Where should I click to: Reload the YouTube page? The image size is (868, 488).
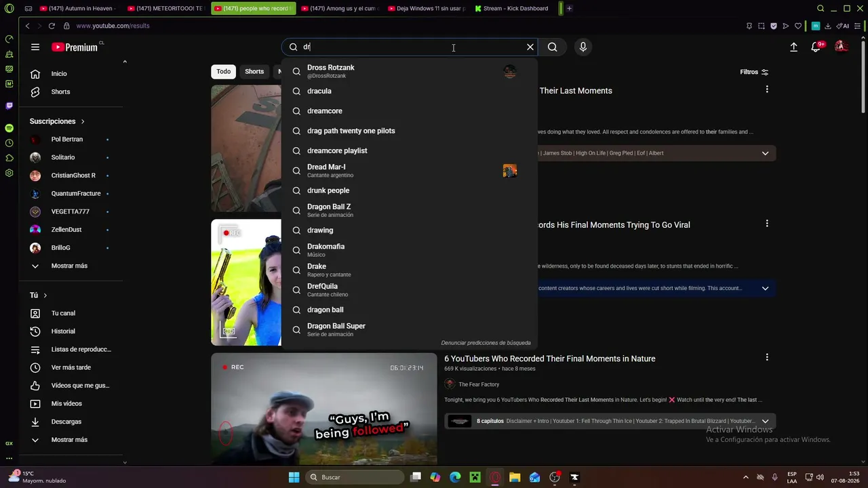click(52, 26)
